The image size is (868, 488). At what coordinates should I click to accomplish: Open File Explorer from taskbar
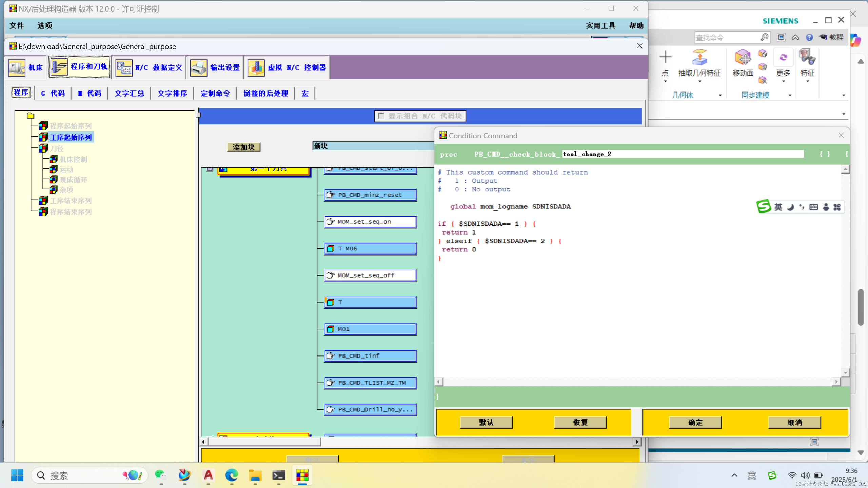click(255, 475)
